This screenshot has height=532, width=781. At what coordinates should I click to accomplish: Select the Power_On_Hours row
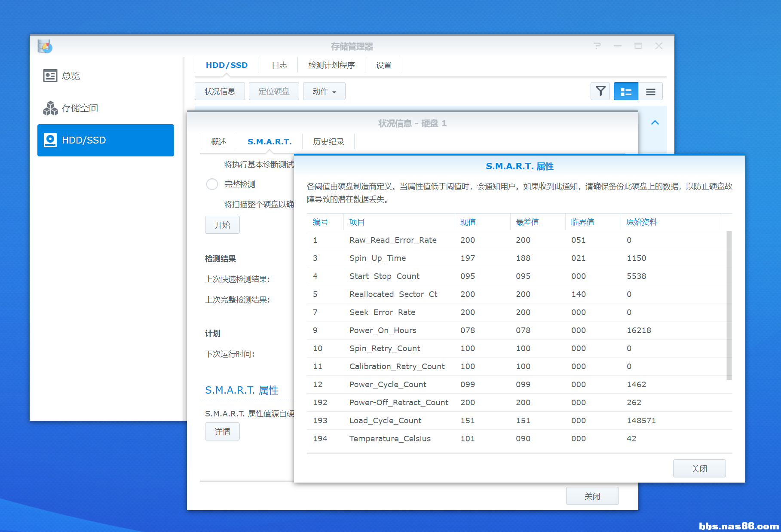516,330
